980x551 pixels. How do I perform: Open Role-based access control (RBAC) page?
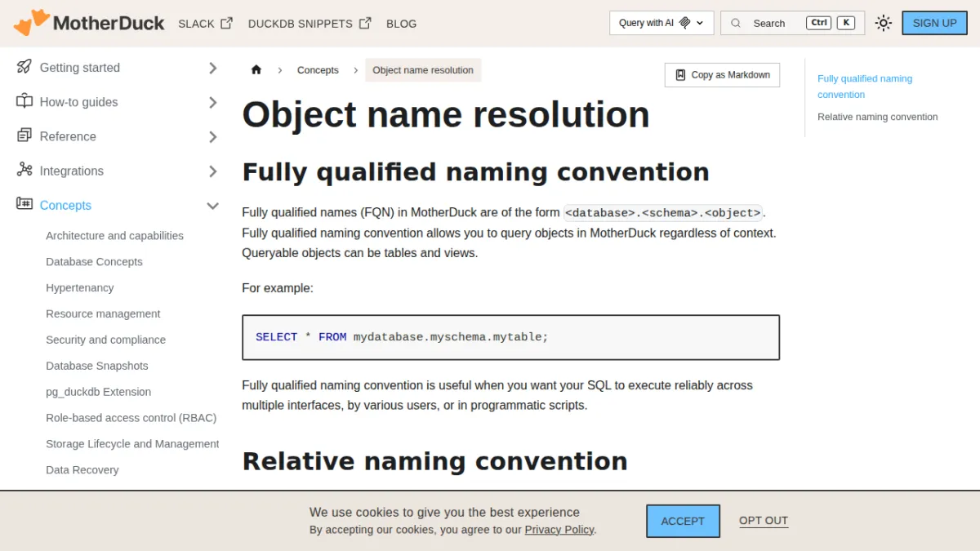131,418
